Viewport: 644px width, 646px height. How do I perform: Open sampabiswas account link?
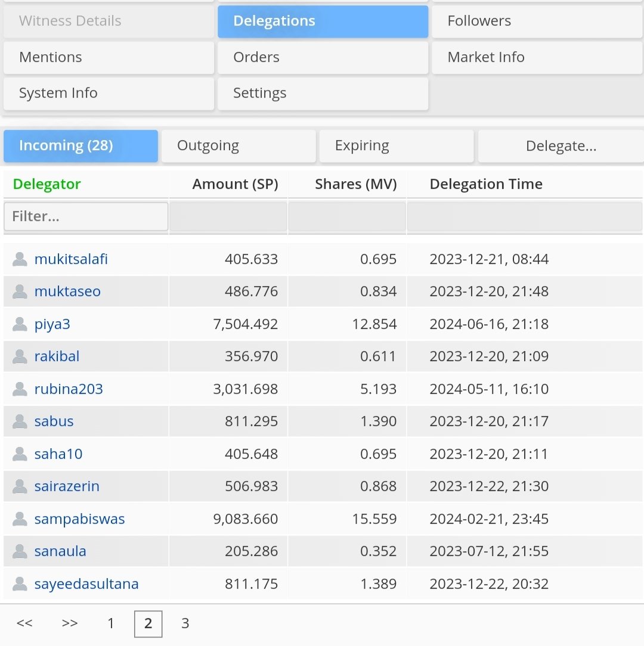point(79,519)
